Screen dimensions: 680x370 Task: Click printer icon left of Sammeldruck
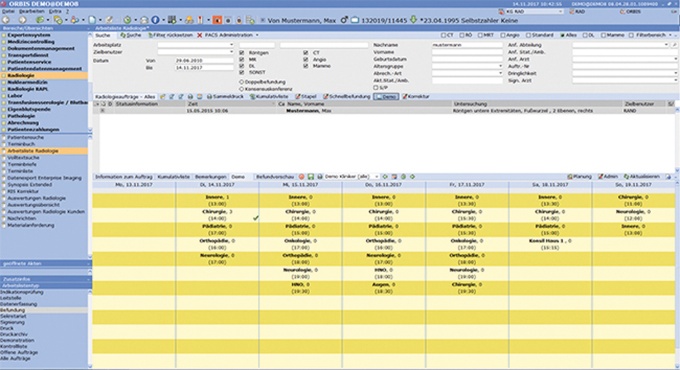209,97
